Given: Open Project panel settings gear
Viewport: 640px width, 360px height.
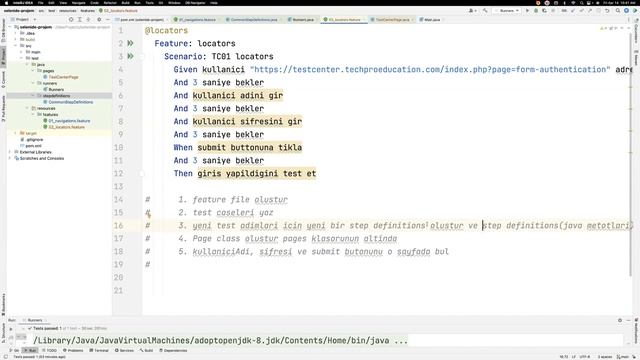Looking at the screenshot, I should pos(99,20).
